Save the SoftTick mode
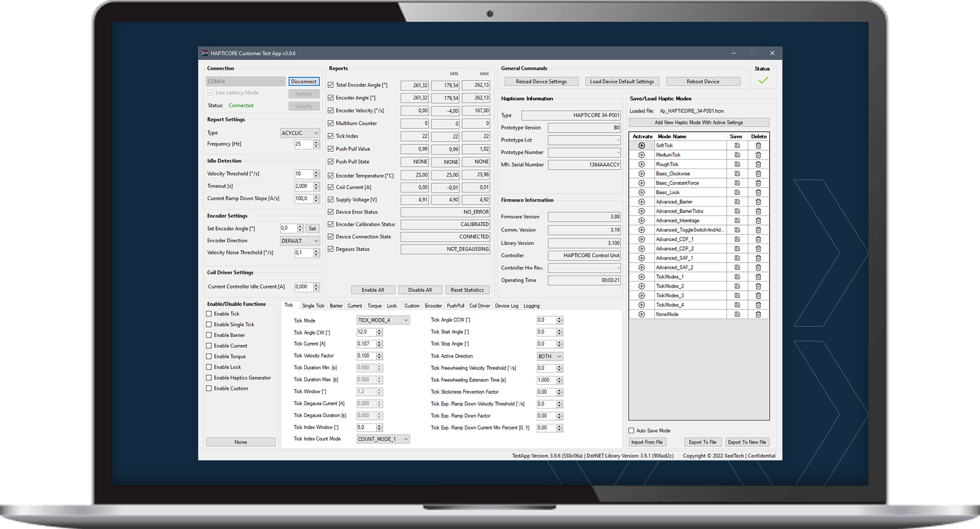 pos(737,146)
